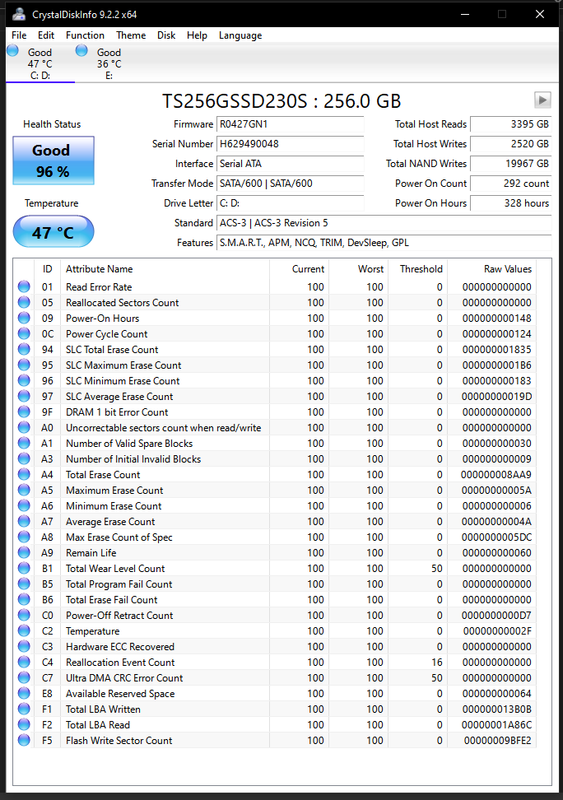Click status icon for Total Wear Level Count
Screen dimensions: 563x800
[24, 568]
